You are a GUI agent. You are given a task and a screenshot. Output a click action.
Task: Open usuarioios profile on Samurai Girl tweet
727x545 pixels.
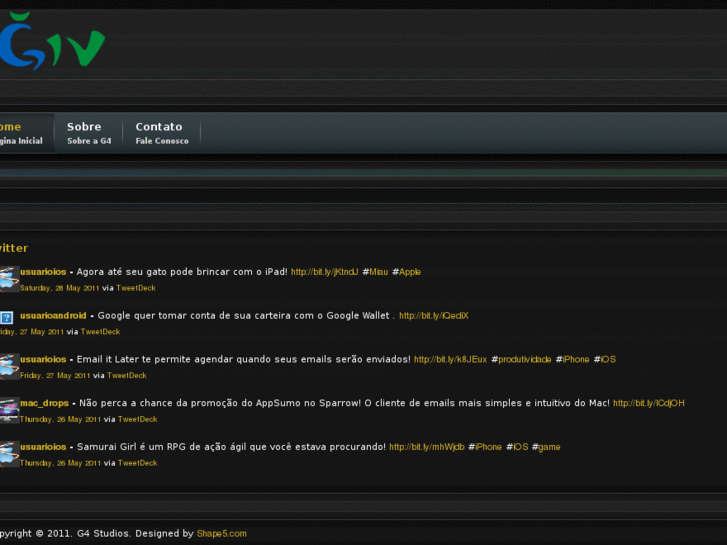pos(43,447)
